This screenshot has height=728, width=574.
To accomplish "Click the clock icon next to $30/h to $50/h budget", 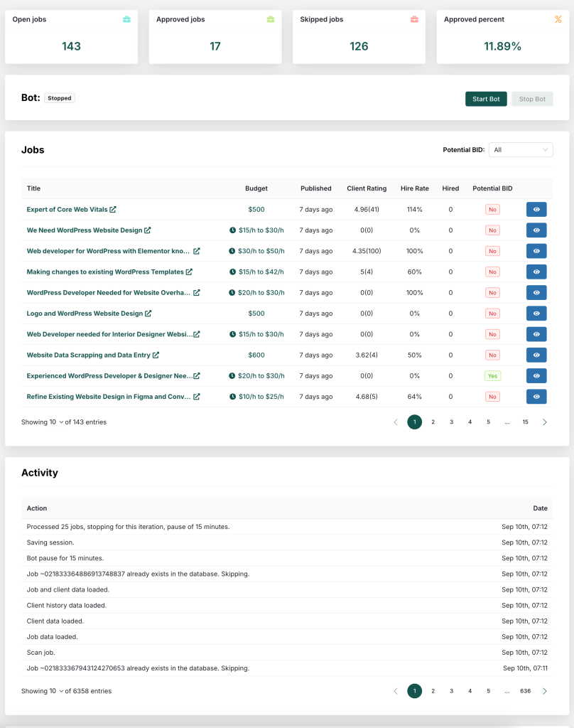I will pyautogui.click(x=230, y=251).
